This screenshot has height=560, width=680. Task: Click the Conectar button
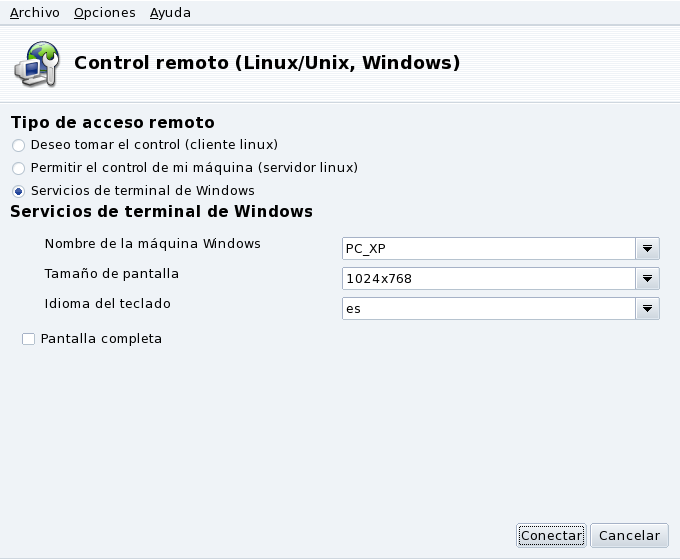pyautogui.click(x=551, y=536)
